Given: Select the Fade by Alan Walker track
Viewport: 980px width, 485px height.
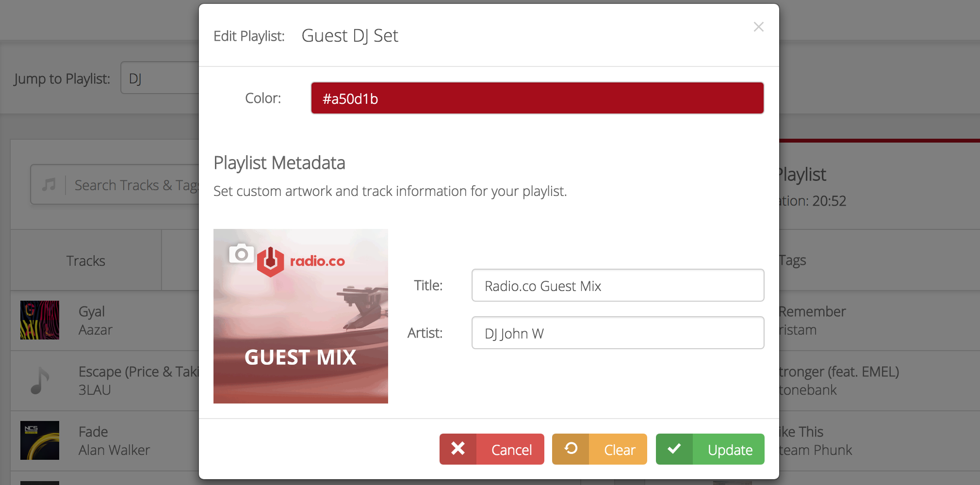Looking at the screenshot, I should point(105,441).
